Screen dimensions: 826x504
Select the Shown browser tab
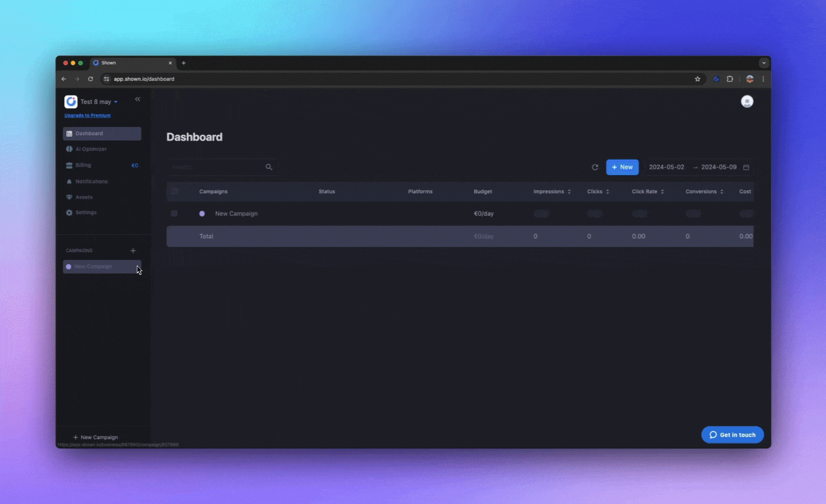coord(133,63)
